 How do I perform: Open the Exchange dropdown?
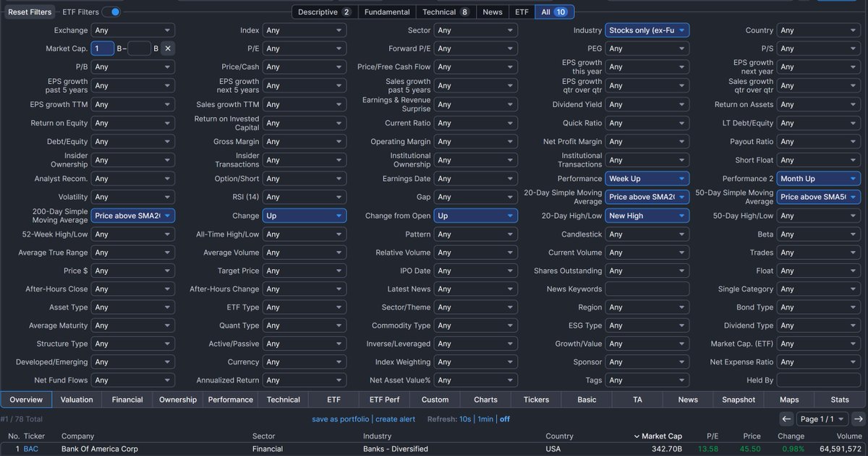tap(133, 30)
